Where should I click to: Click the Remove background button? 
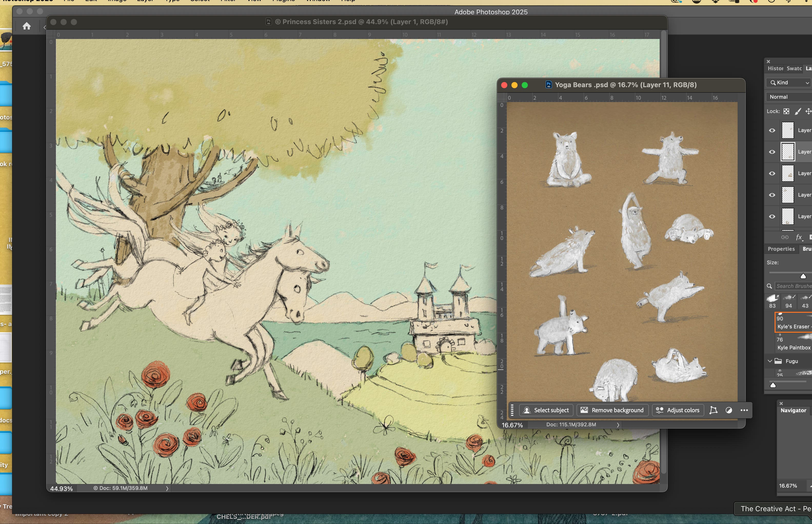[612, 410]
